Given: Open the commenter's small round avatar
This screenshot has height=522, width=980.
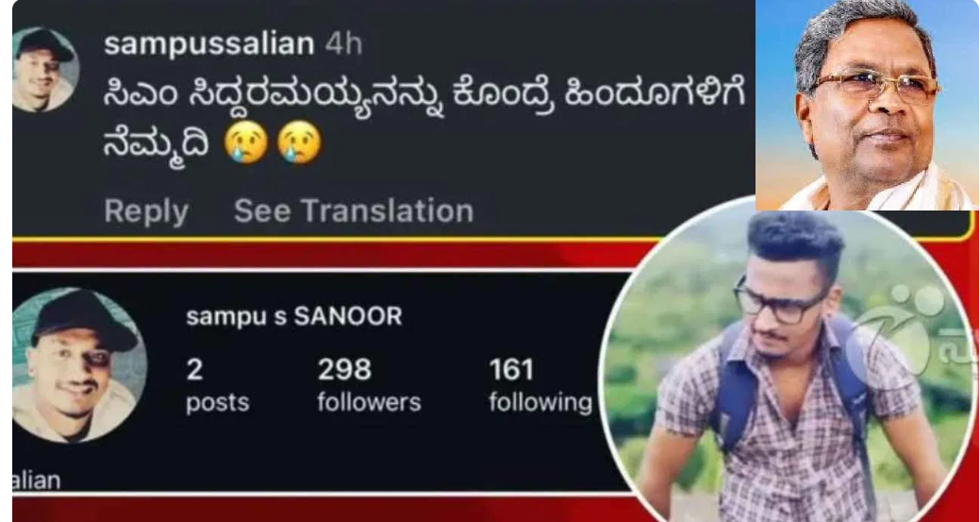Looking at the screenshot, I should click(x=45, y=70).
